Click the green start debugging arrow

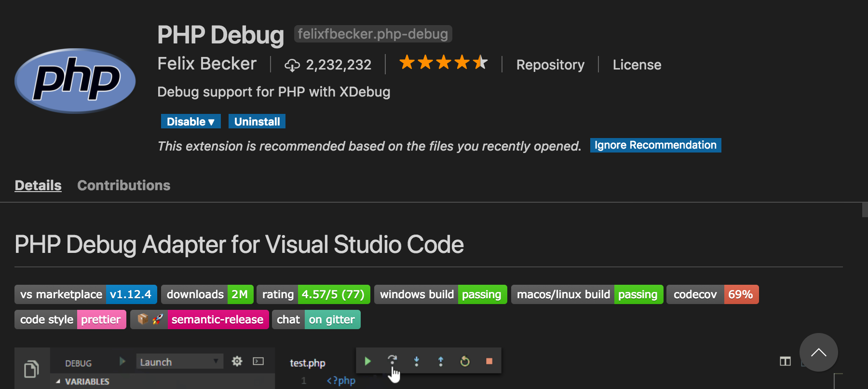point(122,361)
